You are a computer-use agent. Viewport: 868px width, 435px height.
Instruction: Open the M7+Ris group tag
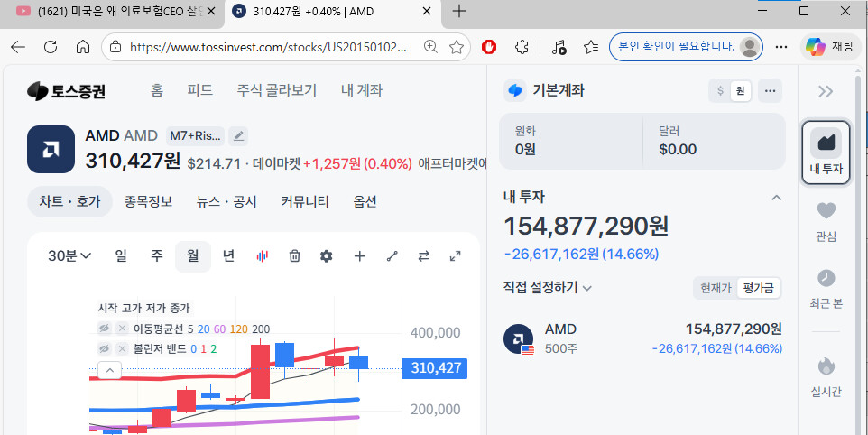click(x=196, y=135)
